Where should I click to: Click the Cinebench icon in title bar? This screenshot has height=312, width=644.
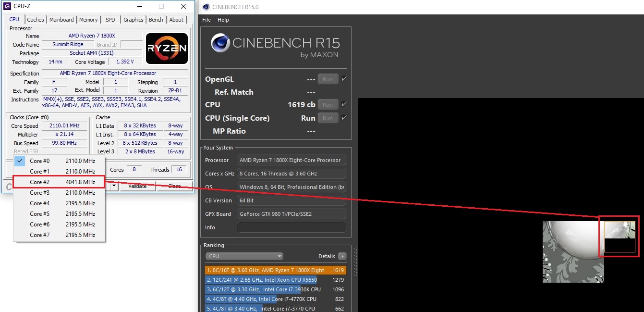[206, 7]
